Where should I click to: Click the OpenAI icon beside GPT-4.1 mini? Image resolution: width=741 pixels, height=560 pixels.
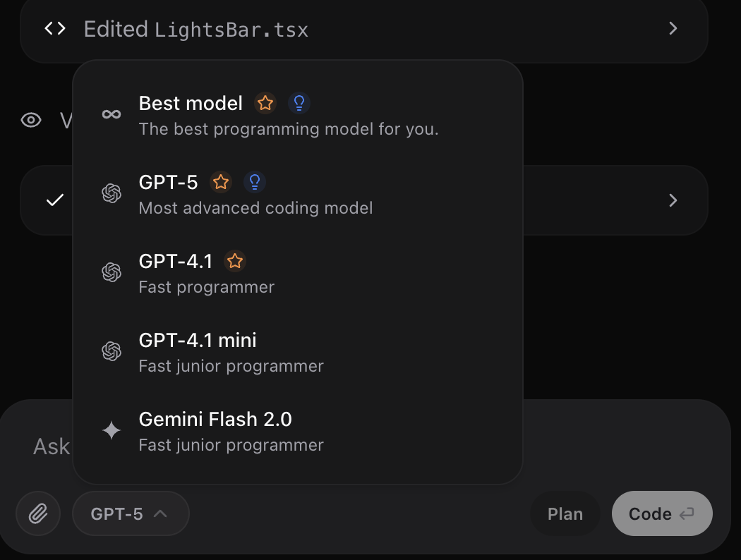(x=112, y=350)
